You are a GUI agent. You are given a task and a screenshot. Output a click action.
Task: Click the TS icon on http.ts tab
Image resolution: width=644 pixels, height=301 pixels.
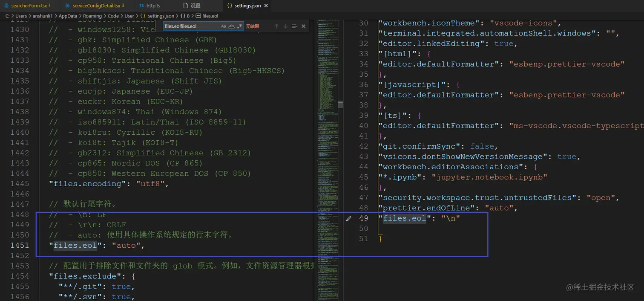tap(141, 6)
